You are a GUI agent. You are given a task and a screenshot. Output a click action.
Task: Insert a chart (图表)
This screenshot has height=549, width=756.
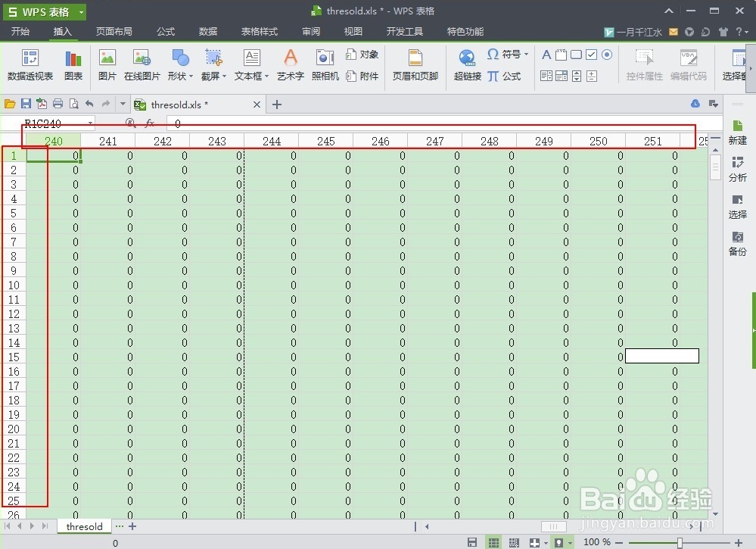pos(73,64)
